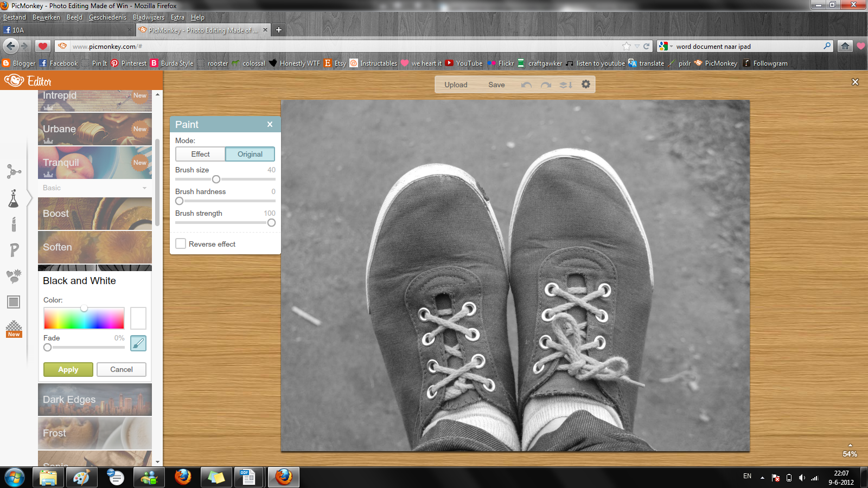The height and width of the screenshot is (488, 868).
Task: Open the YouTube bookmark
Action: [x=464, y=63]
